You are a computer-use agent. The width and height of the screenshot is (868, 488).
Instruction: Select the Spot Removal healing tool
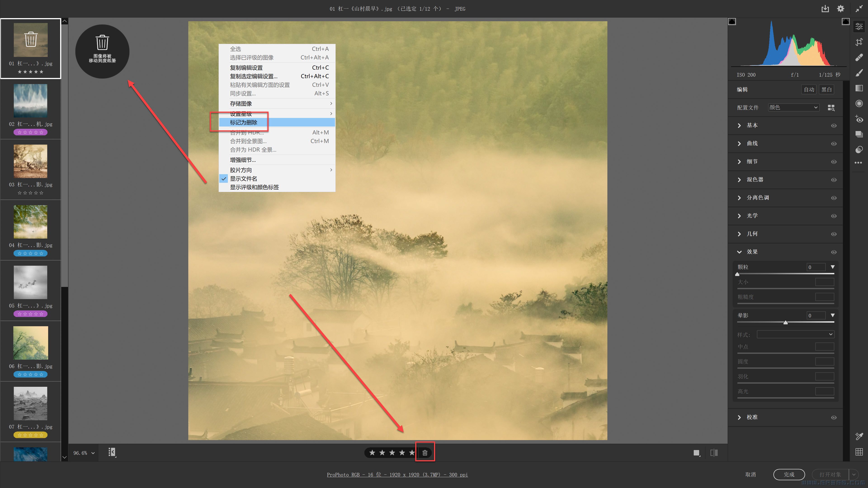point(859,57)
